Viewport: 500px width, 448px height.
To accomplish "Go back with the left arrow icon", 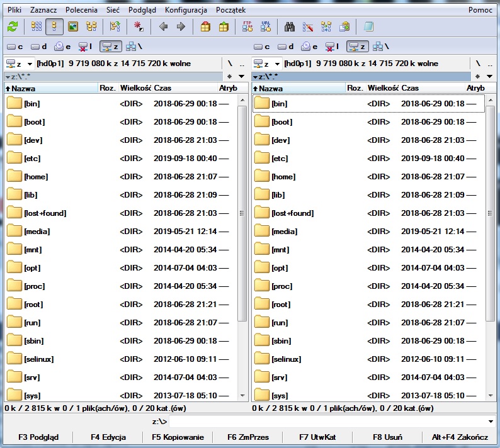I will 163,26.
